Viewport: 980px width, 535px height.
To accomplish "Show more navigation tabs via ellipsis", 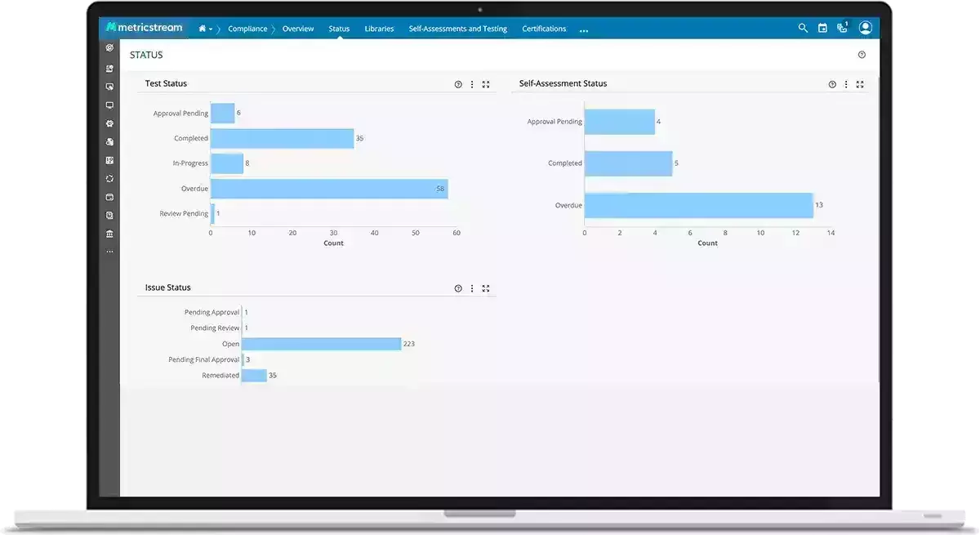I will 584,29.
